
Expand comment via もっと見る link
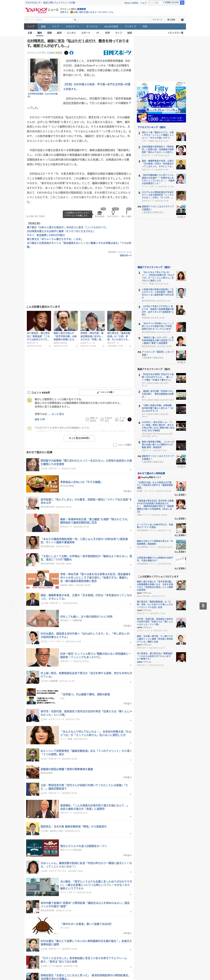pos(58,414)
